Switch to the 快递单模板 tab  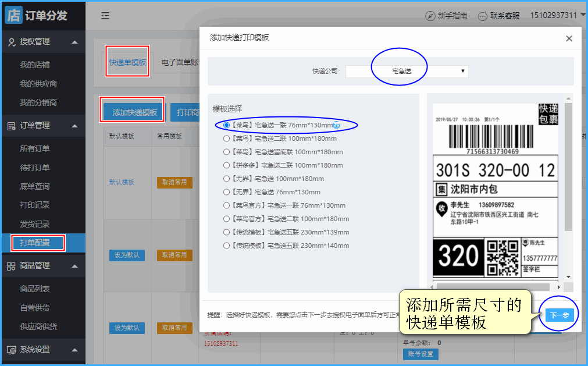click(x=127, y=62)
